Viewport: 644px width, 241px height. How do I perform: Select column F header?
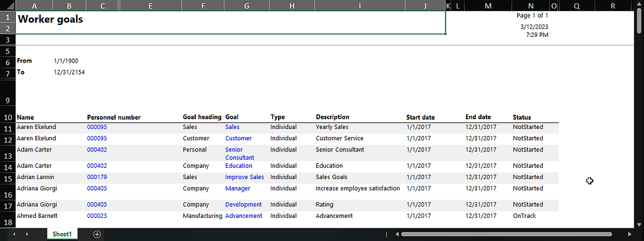[x=203, y=6]
